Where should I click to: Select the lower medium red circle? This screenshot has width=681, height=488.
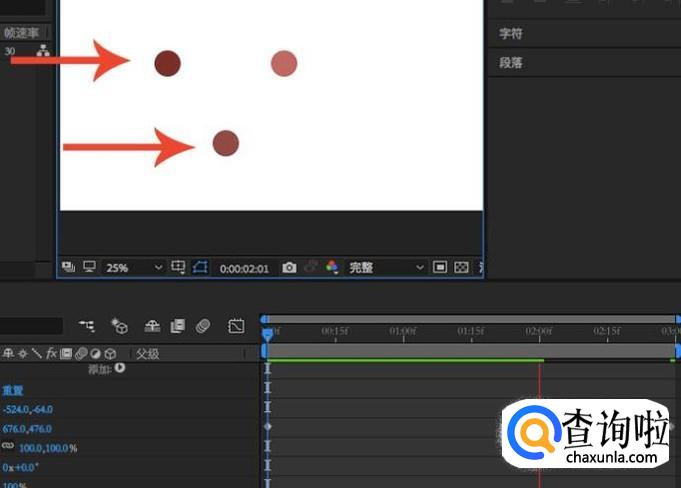tap(226, 143)
